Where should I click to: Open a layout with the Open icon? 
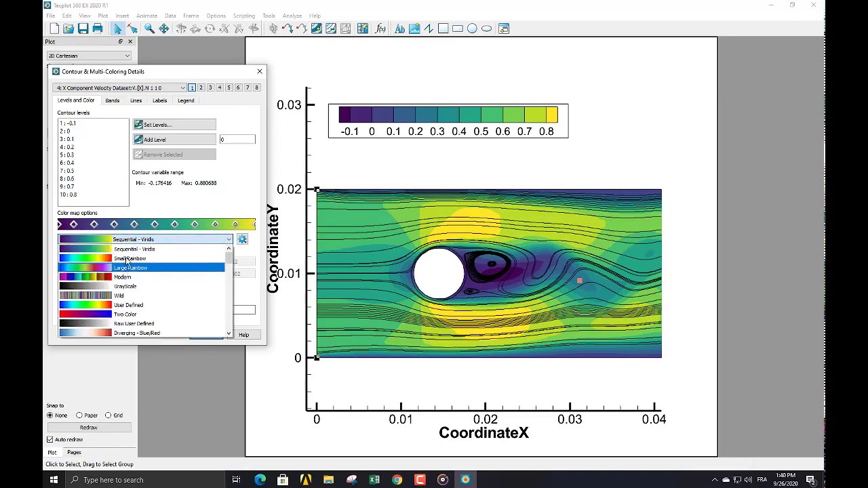[x=68, y=28]
